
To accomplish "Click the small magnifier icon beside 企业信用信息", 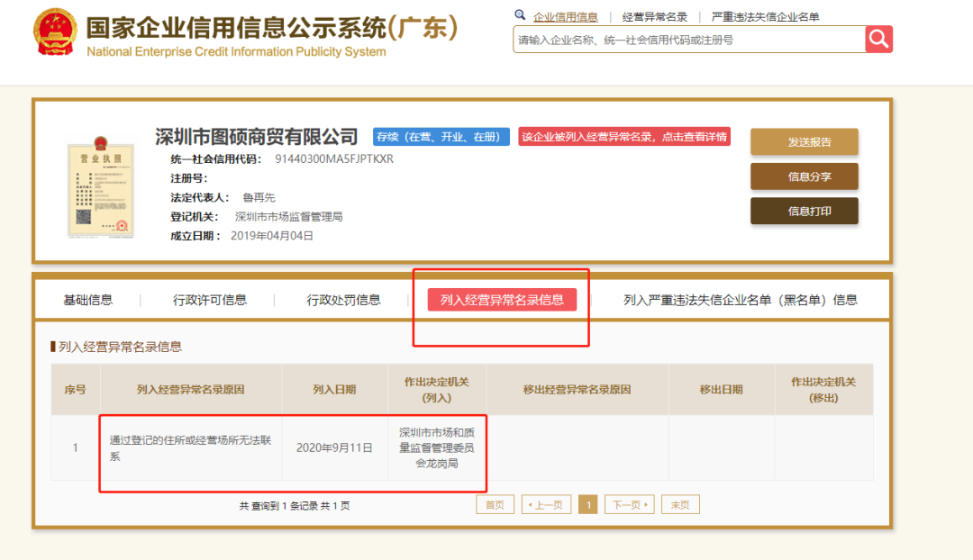I will (x=520, y=15).
